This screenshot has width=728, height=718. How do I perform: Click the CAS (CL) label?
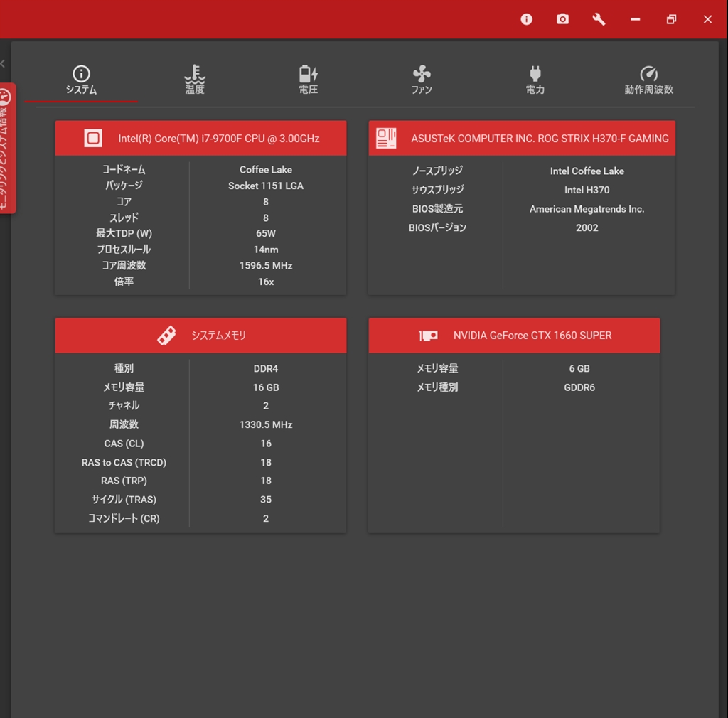tap(124, 443)
